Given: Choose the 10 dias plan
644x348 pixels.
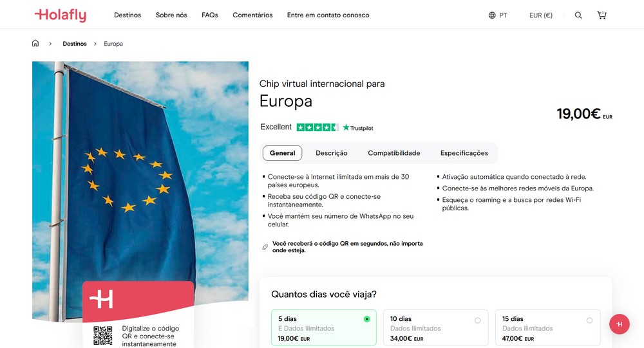Looking at the screenshot, I should (x=435, y=328).
